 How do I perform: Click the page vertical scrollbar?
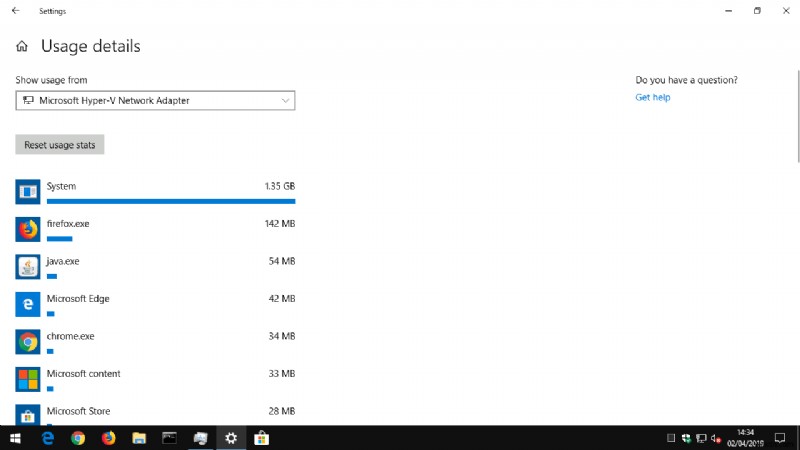click(x=797, y=117)
